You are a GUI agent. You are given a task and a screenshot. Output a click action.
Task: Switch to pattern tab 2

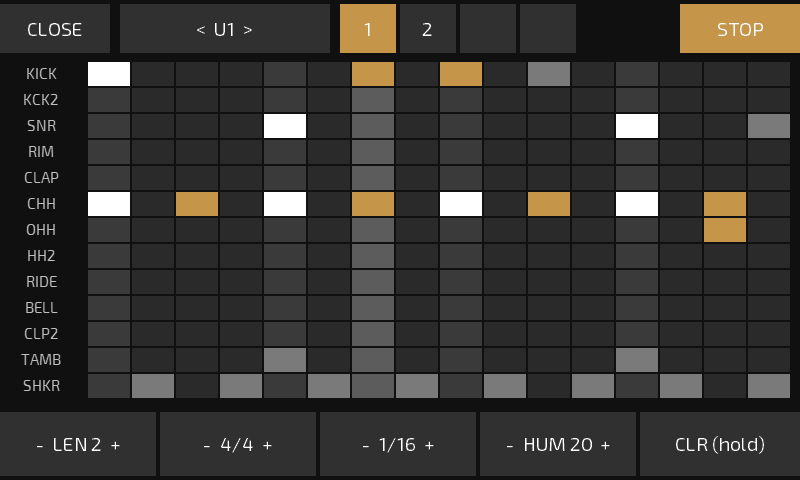point(428,29)
